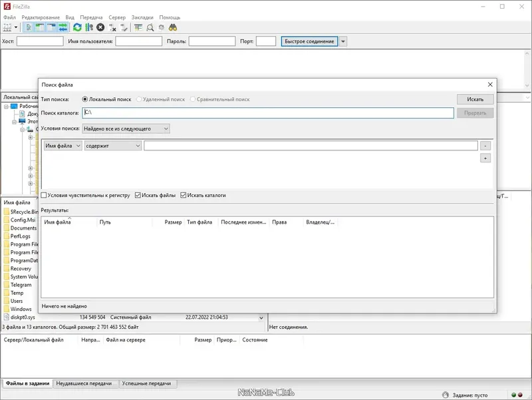Click the green activity indicator light
The image size is (532, 400).
tap(513, 395)
